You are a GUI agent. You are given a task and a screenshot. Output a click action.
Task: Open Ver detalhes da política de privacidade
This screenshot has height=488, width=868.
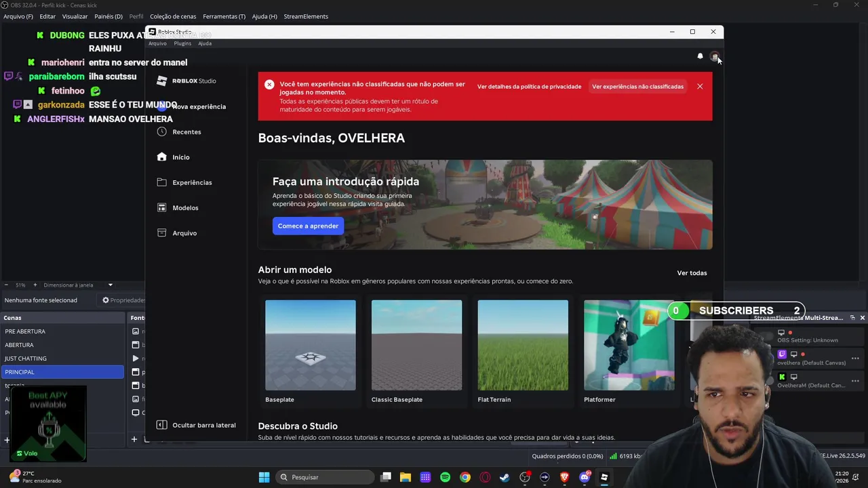click(529, 86)
